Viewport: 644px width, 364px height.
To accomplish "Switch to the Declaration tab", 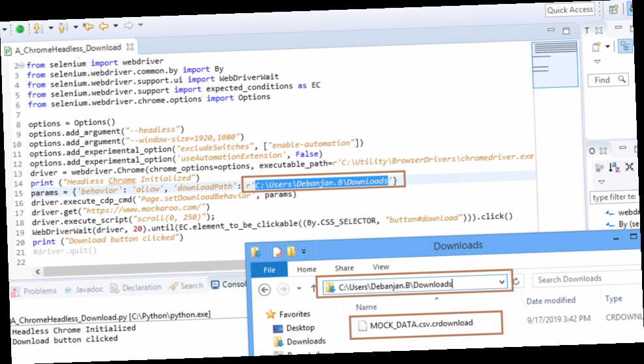I will [136, 288].
